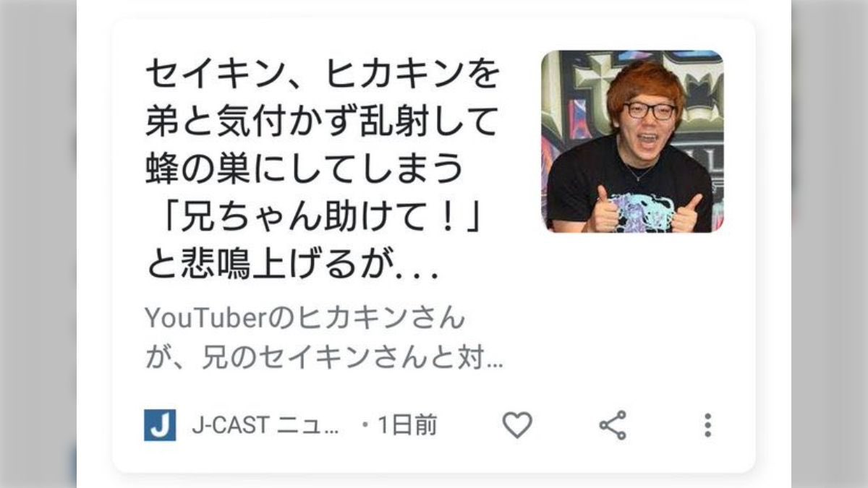This screenshot has width=868, height=488.
Task: Like the article with the heart icon
Action: (x=517, y=425)
